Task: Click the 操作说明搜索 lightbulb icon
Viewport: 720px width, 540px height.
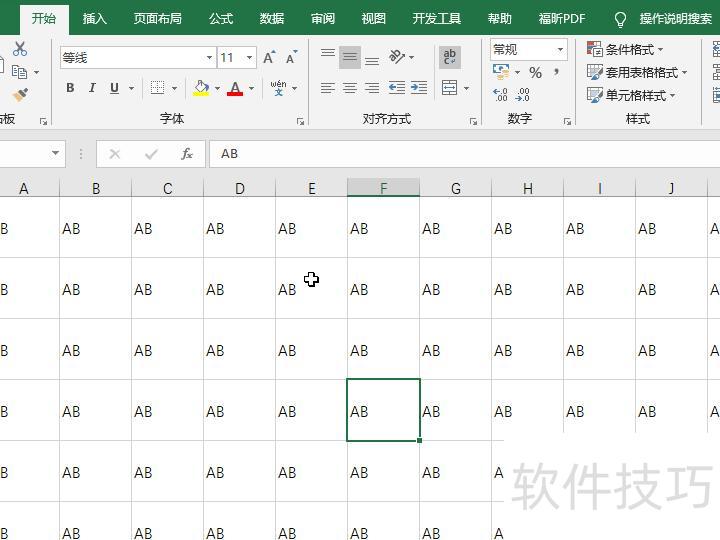Action: click(x=620, y=19)
